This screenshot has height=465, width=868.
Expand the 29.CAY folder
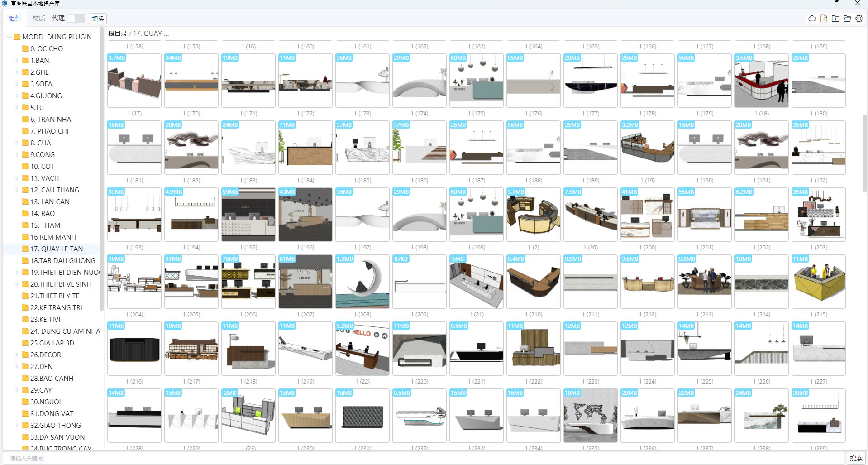[17, 390]
